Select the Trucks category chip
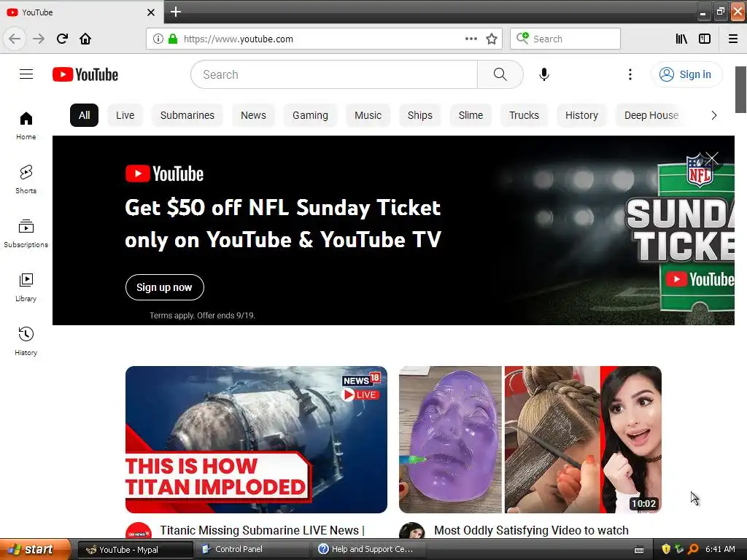 pos(524,115)
